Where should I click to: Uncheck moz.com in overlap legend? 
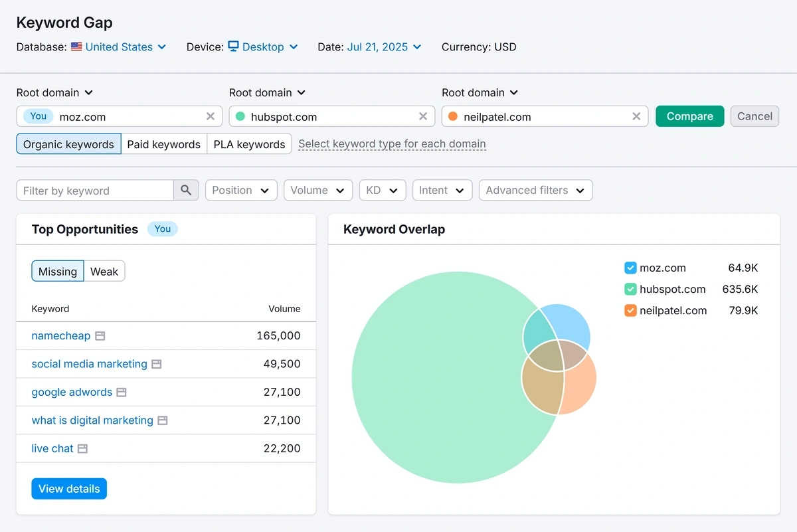coord(630,268)
